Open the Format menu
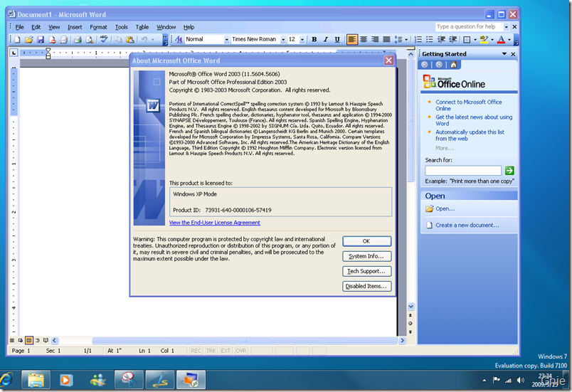This screenshot has height=392, width=572. coord(98,27)
